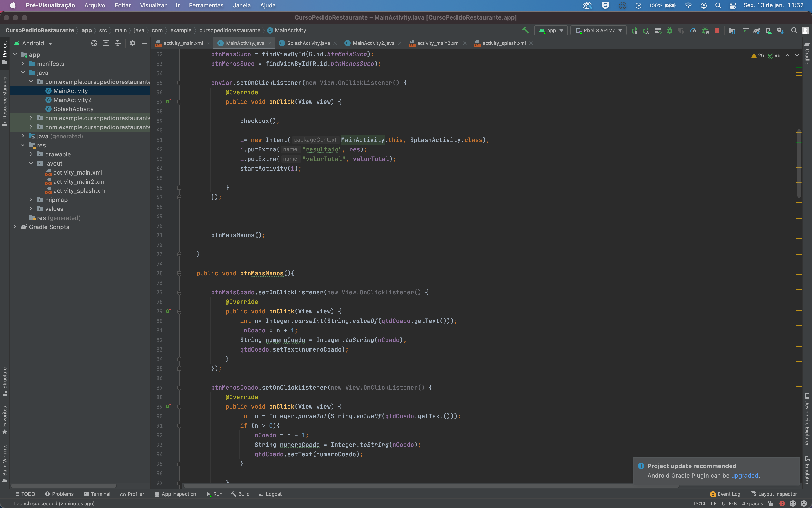Click the green Debug bug icon
Viewport: 812px width, 508px height.
click(669, 31)
